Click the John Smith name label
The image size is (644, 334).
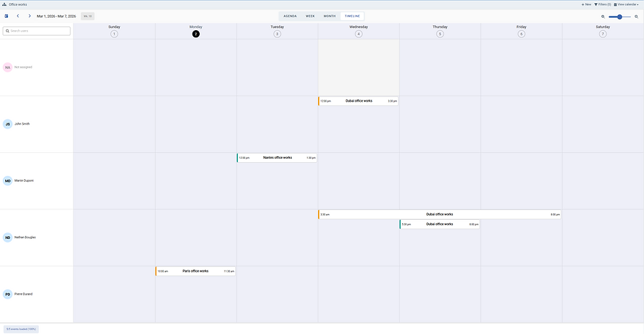22,124
